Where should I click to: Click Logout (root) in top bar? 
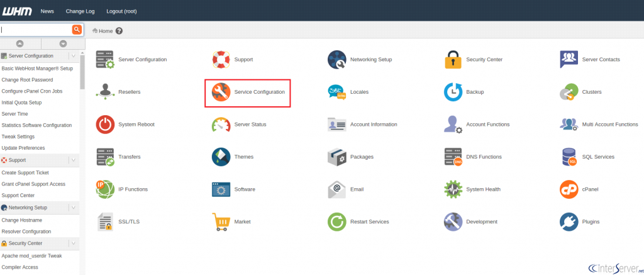[x=121, y=11]
